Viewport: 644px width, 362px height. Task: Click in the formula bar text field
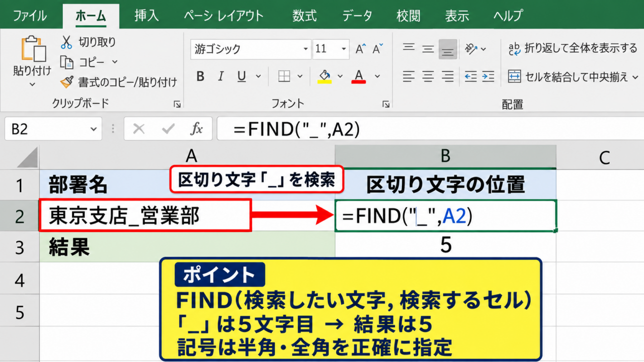[x=430, y=129]
